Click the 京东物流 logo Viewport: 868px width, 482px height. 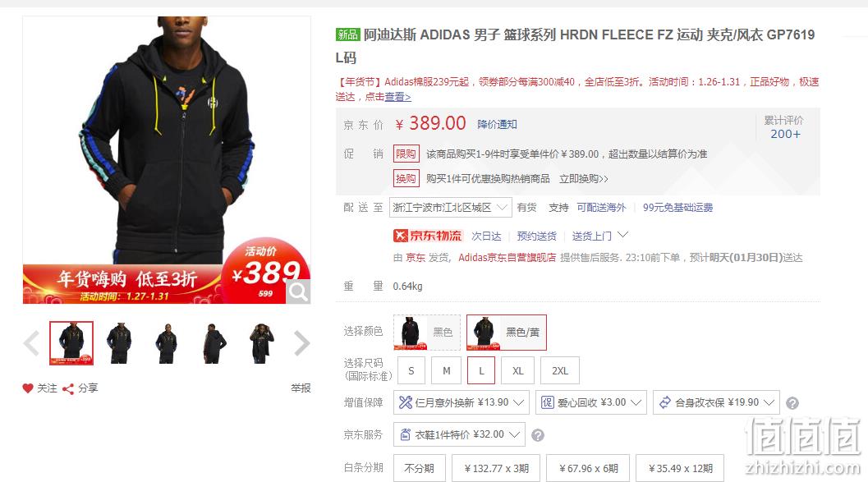(x=427, y=236)
